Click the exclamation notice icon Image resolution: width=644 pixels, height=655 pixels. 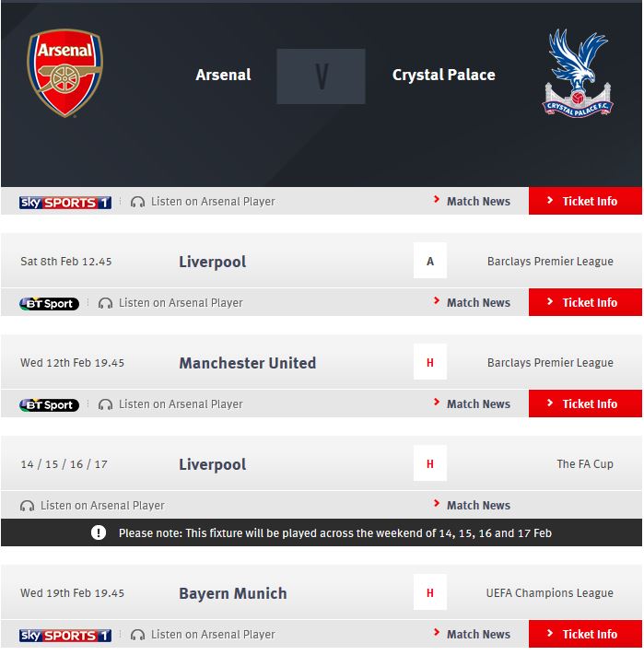tap(99, 532)
